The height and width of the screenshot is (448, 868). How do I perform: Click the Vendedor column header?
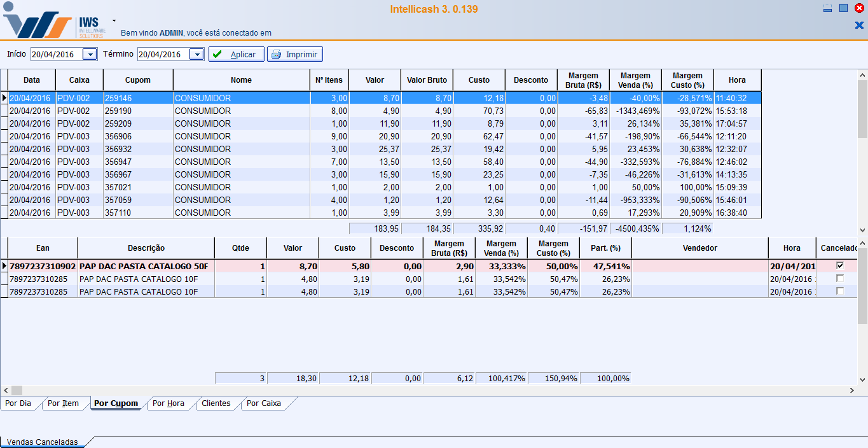(x=700, y=248)
